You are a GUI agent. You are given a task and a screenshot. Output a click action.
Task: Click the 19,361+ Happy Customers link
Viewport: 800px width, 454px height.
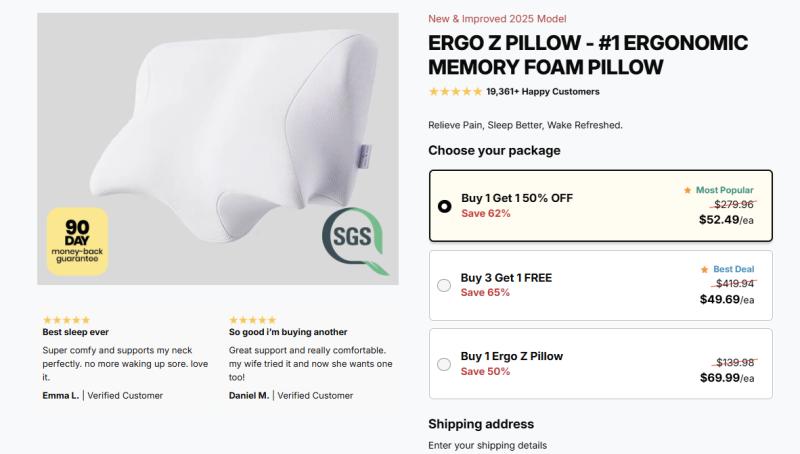pyautogui.click(x=543, y=92)
